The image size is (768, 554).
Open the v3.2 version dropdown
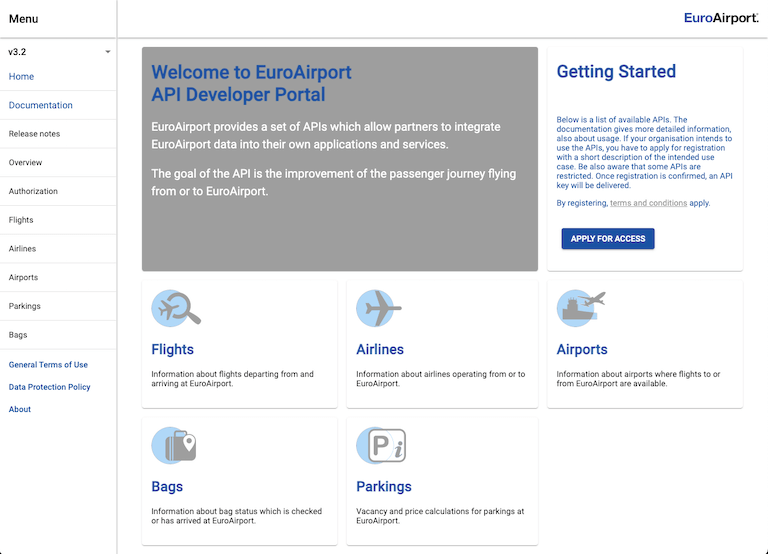pos(58,51)
